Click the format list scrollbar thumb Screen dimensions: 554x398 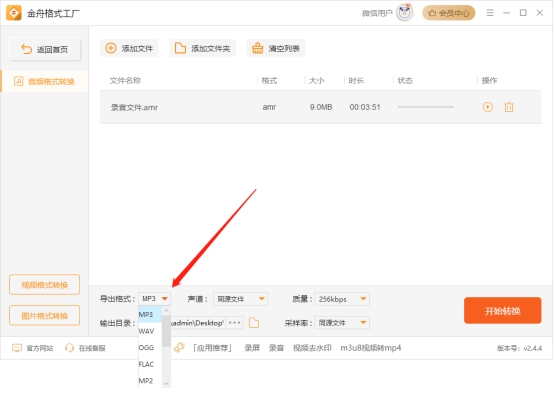[166, 331]
